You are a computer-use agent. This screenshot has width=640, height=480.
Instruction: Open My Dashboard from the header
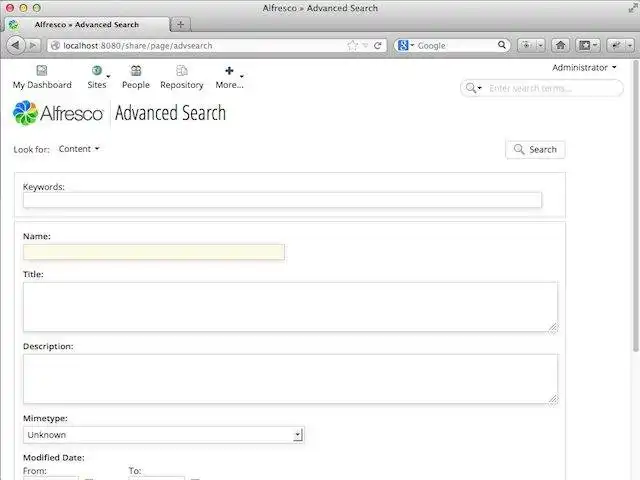(x=42, y=78)
